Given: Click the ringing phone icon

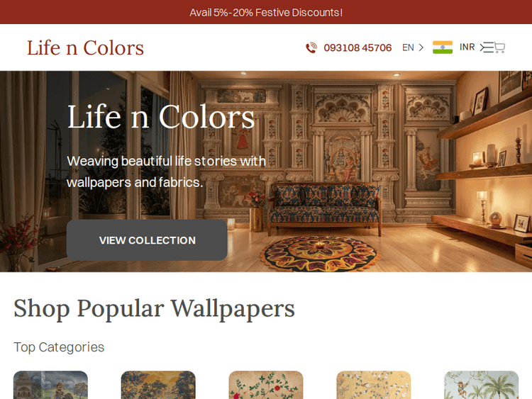Looking at the screenshot, I should pyautogui.click(x=311, y=47).
